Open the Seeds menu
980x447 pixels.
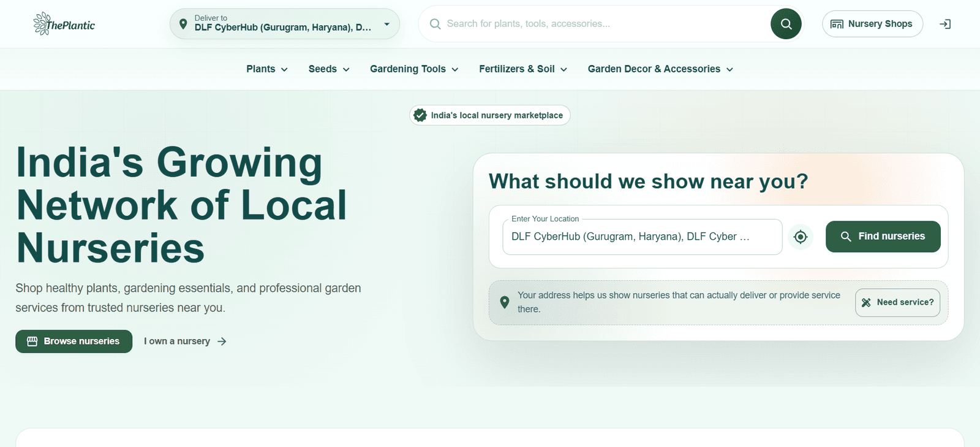click(x=329, y=69)
